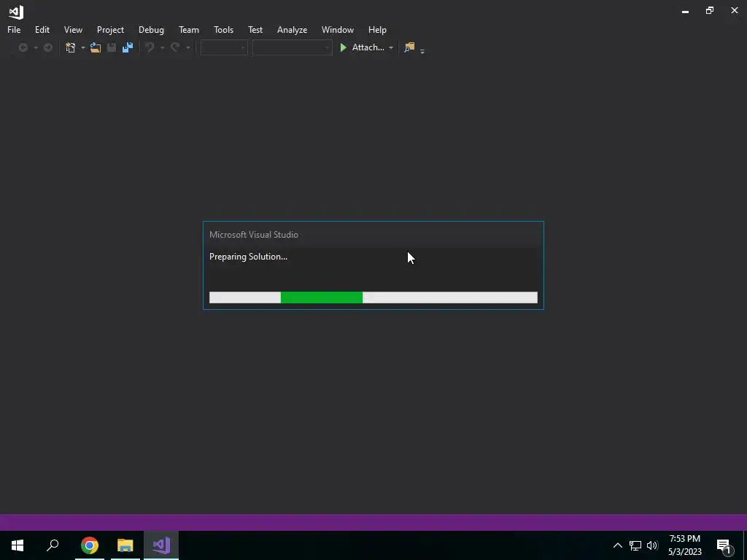The width and height of the screenshot is (747, 560).
Task: Click the New Project toolbar icon
Action: click(x=71, y=47)
